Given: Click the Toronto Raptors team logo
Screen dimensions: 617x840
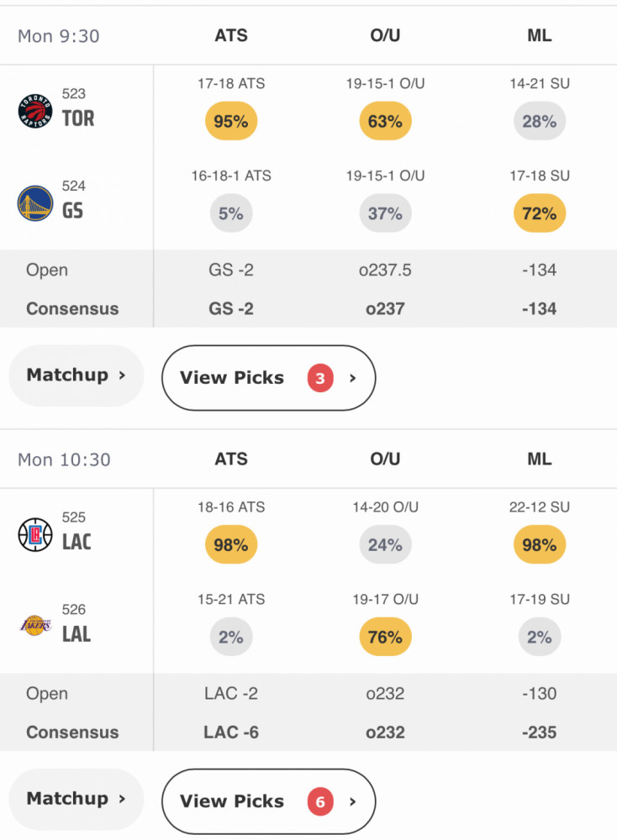Looking at the screenshot, I should (35, 111).
